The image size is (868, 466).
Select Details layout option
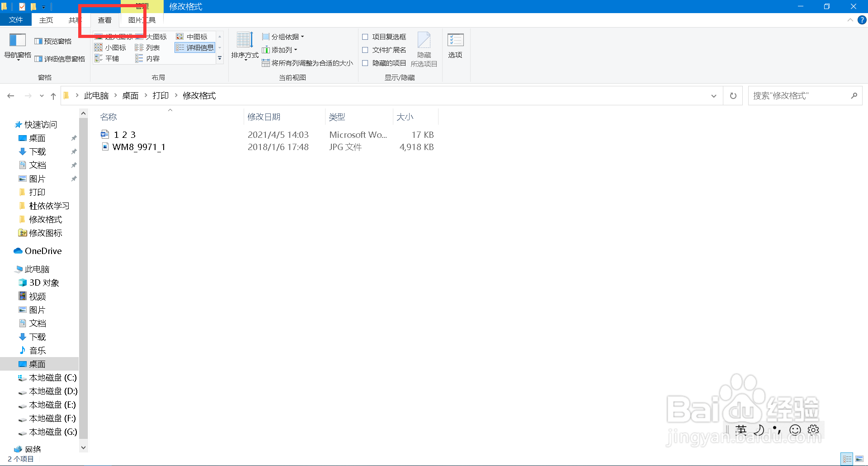[195, 47]
